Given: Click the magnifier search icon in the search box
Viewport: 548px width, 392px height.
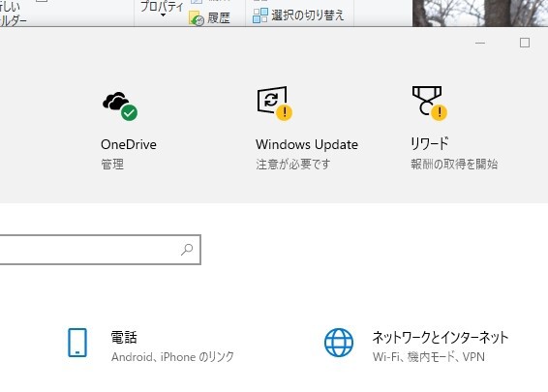Looking at the screenshot, I should [187, 250].
